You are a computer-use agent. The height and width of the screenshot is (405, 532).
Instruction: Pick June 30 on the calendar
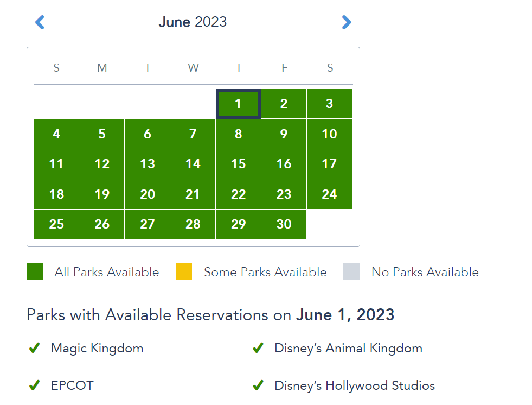coord(284,224)
